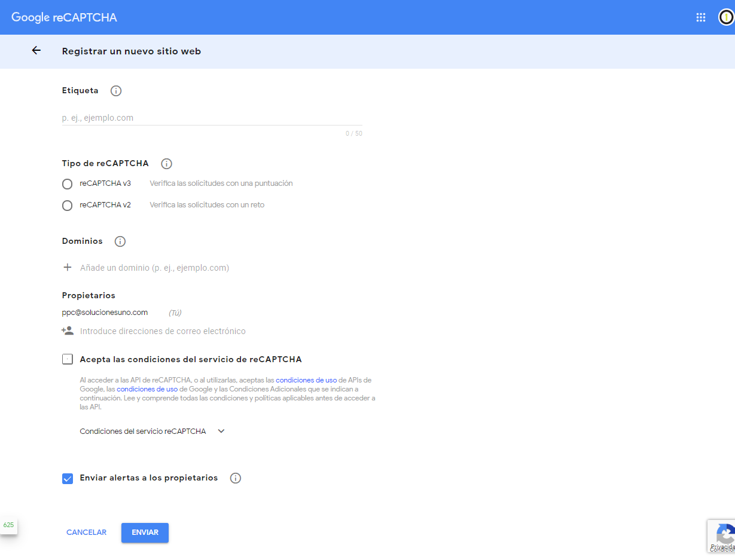Click the Añade un dominio field
This screenshot has width=735, height=560.
pos(154,268)
